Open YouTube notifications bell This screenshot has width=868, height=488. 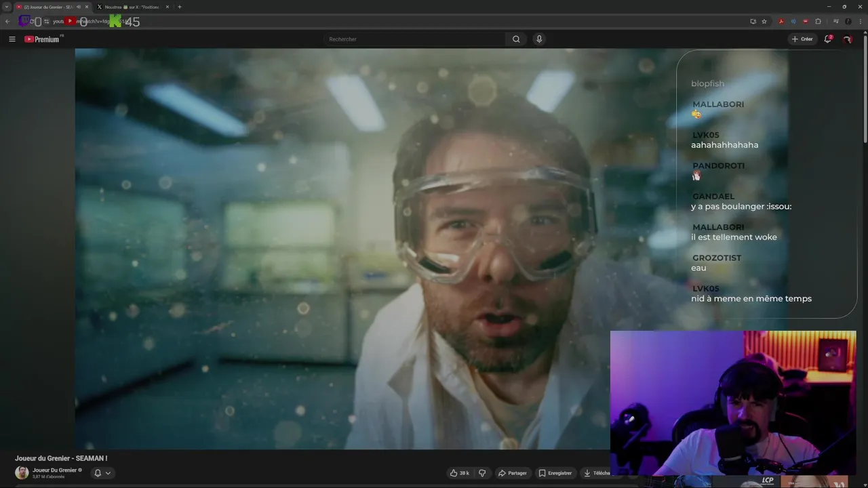click(x=828, y=39)
